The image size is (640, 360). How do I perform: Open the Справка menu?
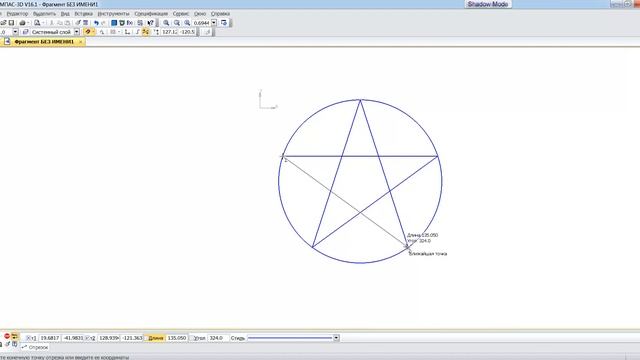(x=220, y=13)
